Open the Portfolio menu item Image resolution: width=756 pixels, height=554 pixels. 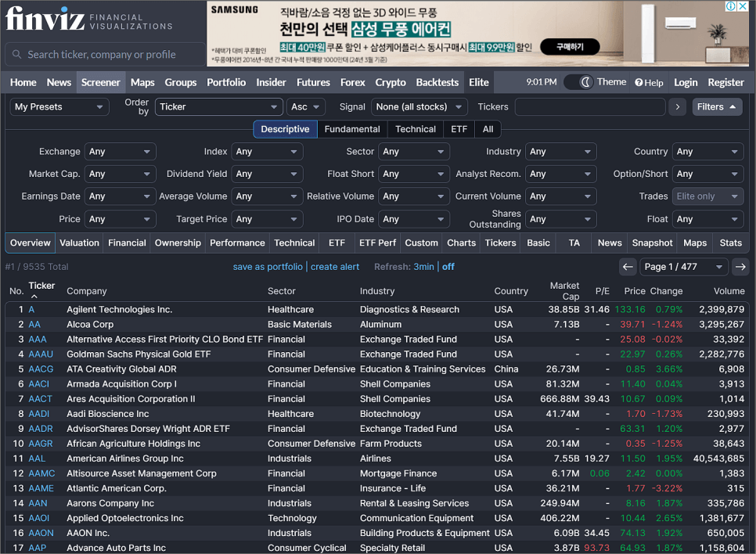226,82
